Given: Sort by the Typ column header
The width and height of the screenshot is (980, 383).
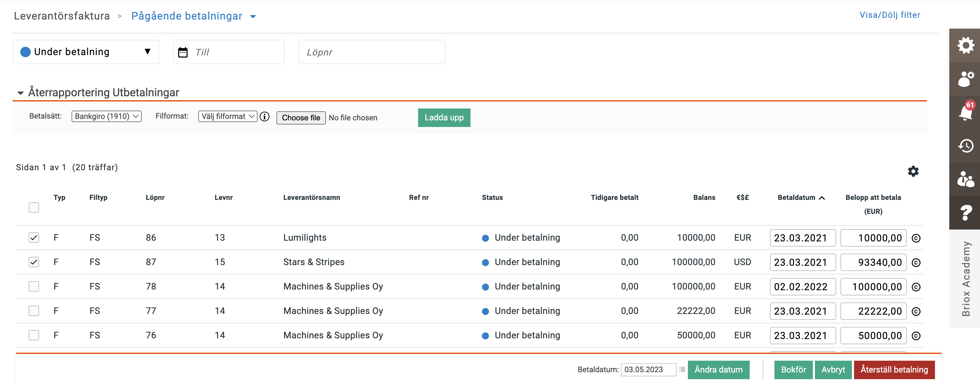Looking at the screenshot, I should pyautogui.click(x=59, y=197).
